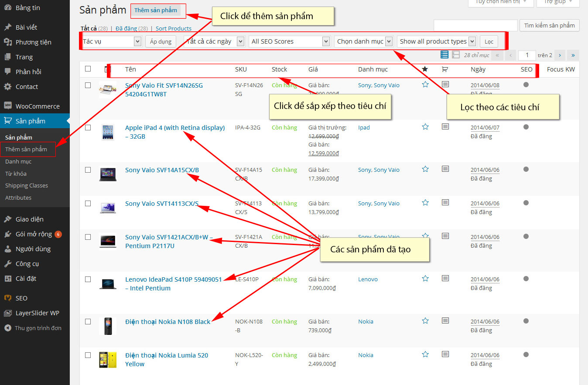
Task: Open the Phương tiện media icon
Action: 8,42
